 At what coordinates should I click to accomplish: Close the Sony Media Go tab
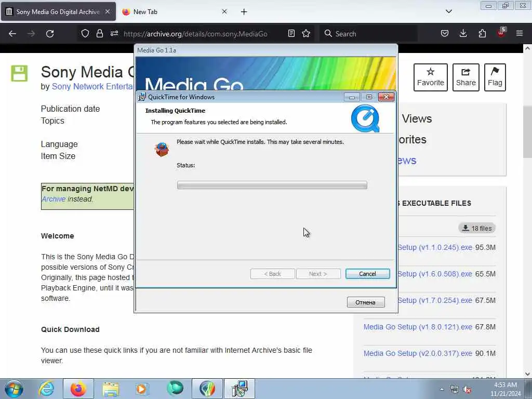pos(107,11)
